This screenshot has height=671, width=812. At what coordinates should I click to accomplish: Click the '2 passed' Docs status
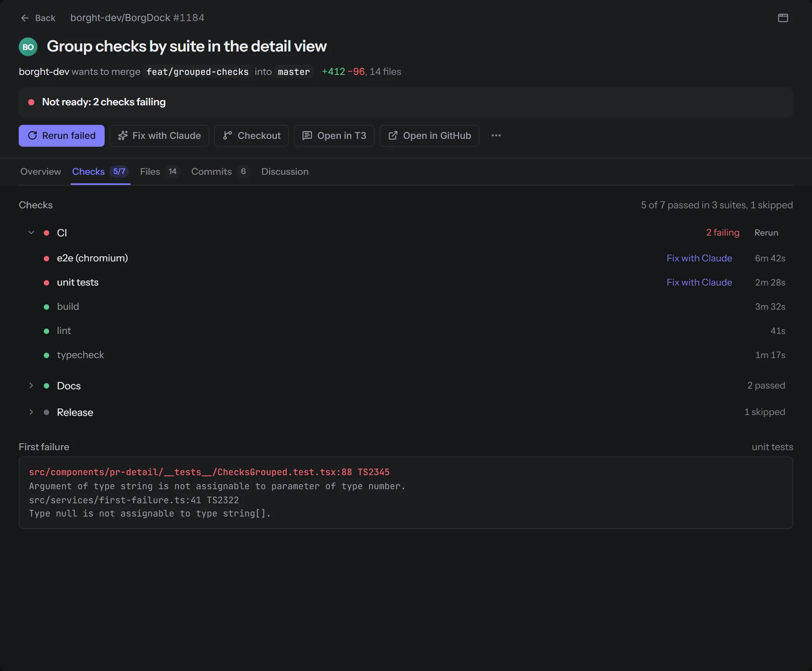(x=766, y=385)
